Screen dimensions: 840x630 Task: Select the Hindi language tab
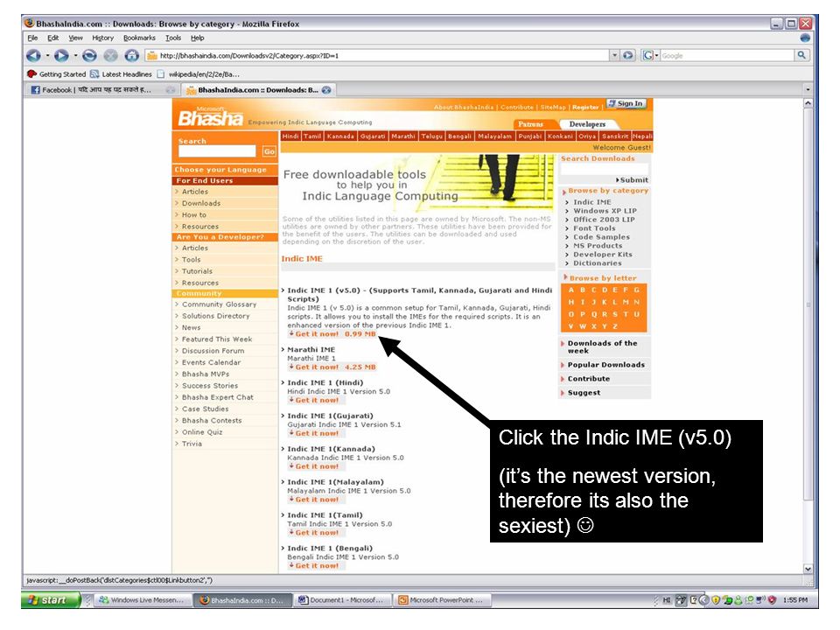pyautogui.click(x=290, y=136)
